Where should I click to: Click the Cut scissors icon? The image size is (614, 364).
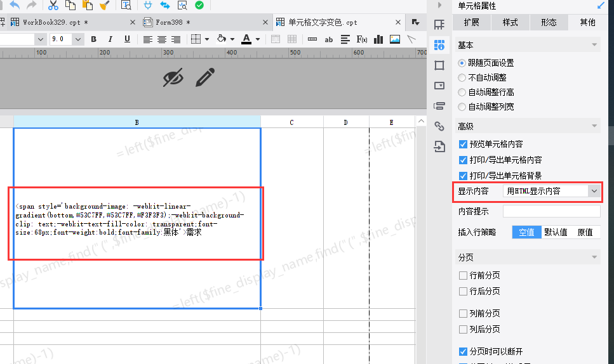(53, 5)
